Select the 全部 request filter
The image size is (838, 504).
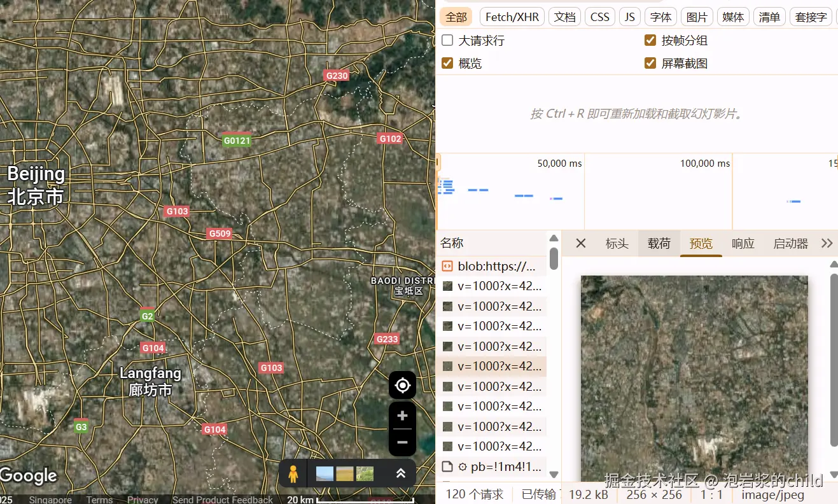(x=456, y=17)
